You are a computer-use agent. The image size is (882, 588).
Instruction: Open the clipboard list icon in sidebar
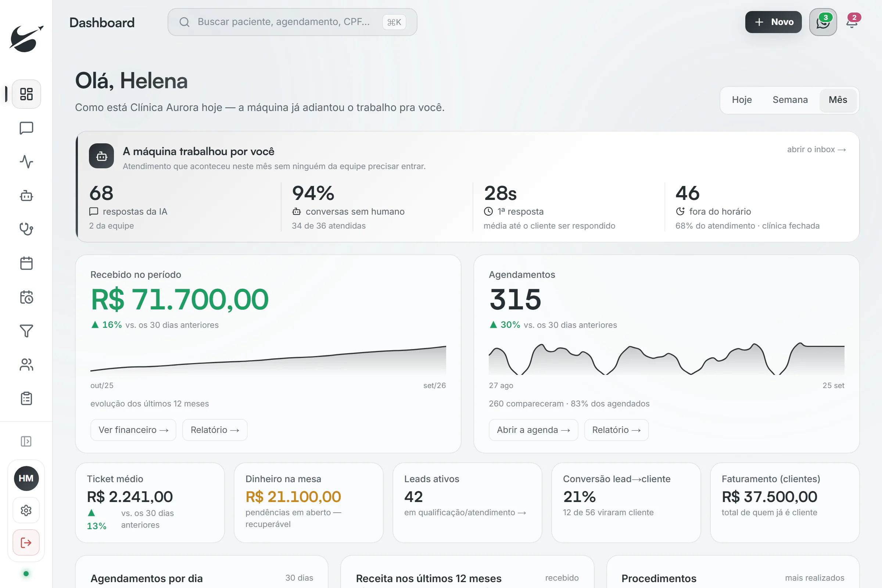click(26, 398)
